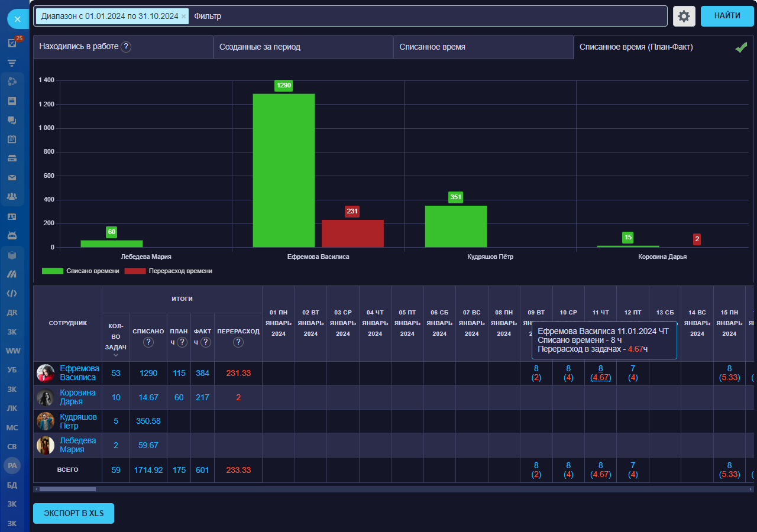Image resolution: width=757 pixels, height=532 pixels.
Task: Click the settings gear next to search
Action: point(684,17)
